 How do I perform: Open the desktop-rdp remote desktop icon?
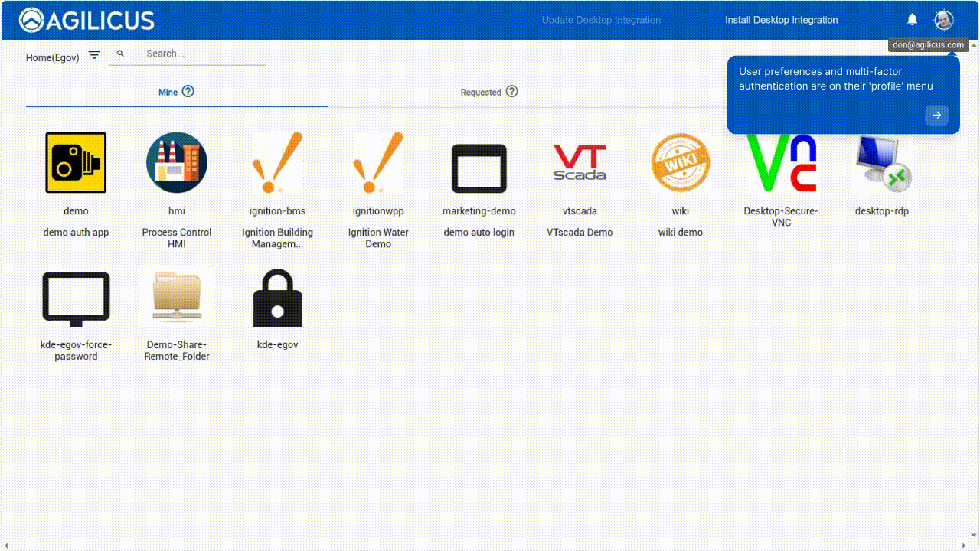pyautogui.click(x=882, y=162)
